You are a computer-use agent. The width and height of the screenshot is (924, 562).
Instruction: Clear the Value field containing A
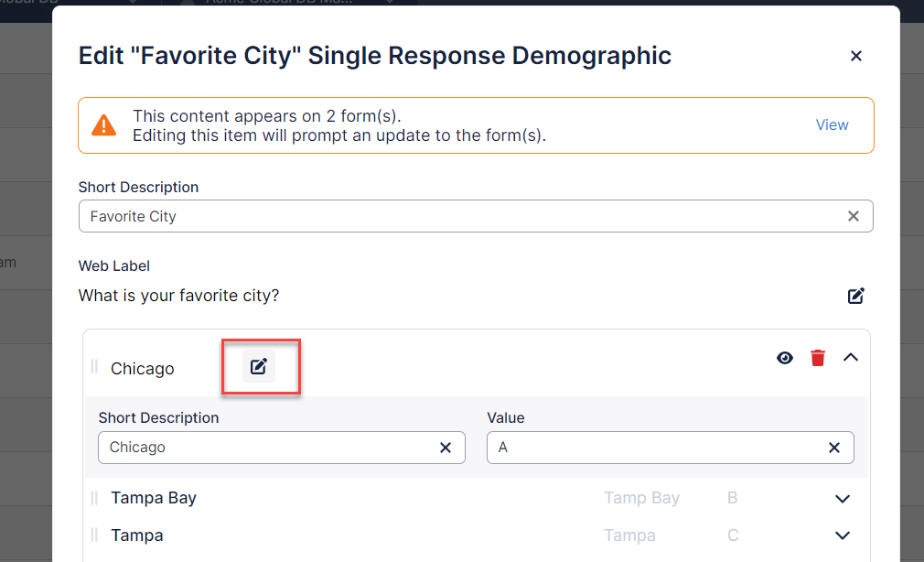tap(834, 448)
